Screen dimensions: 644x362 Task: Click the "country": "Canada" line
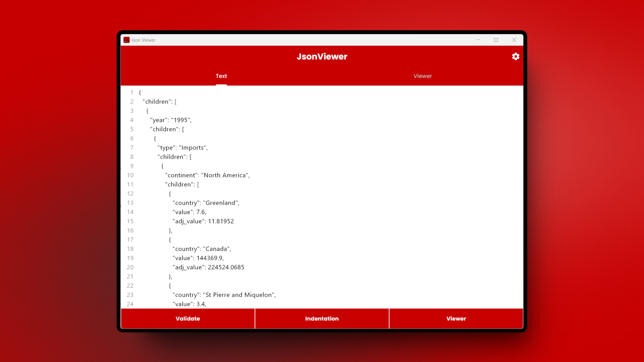(202, 249)
